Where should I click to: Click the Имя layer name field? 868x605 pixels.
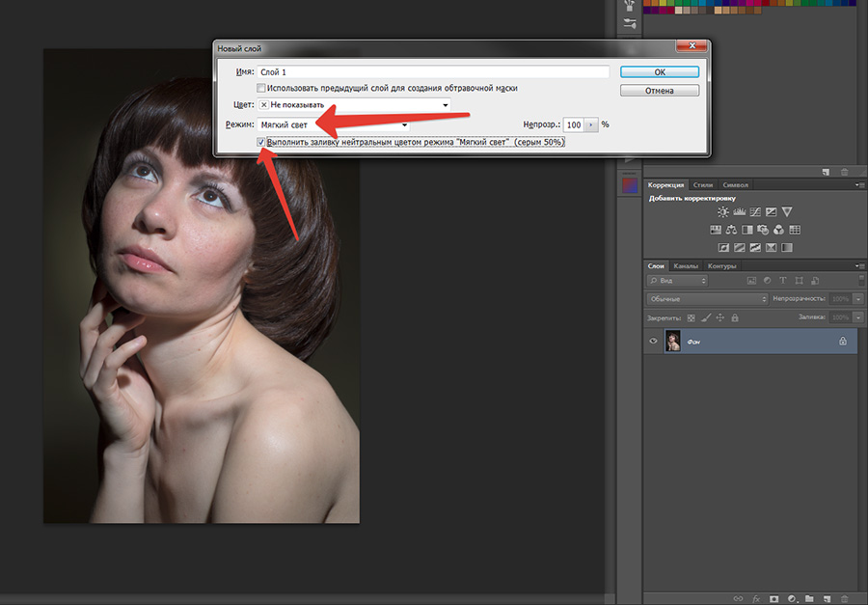click(x=433, y=72)
